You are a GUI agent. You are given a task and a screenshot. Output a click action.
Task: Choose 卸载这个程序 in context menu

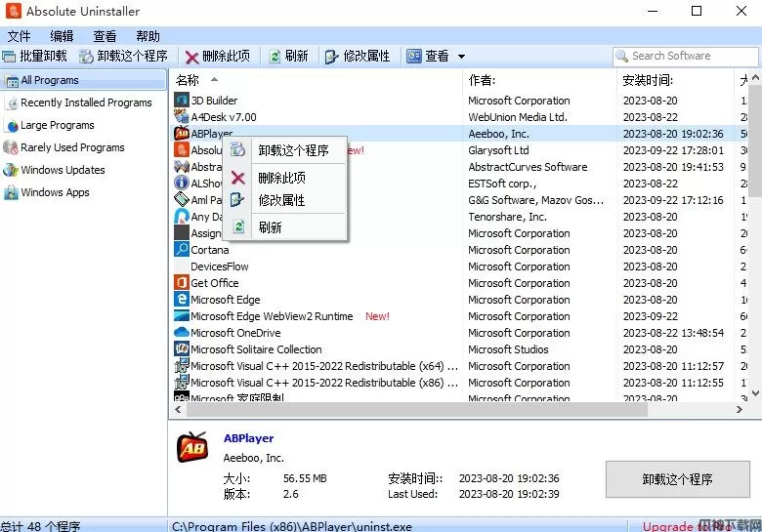click(285, 150)
